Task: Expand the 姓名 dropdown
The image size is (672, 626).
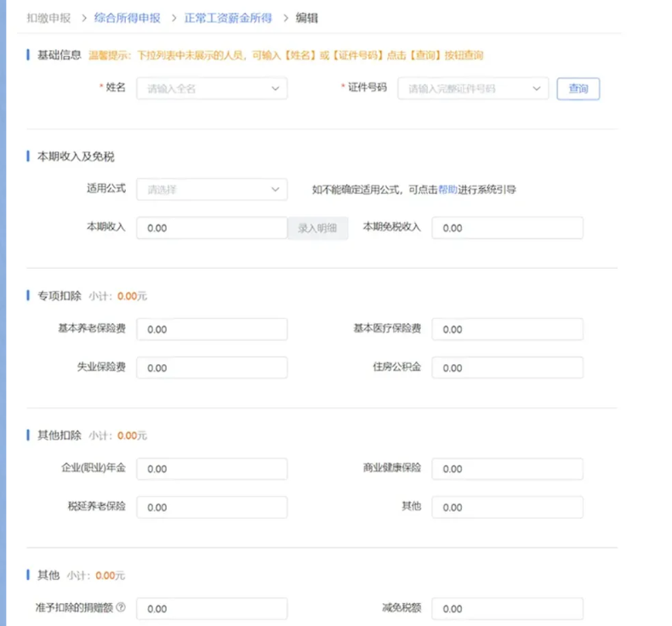Action: (x=212, y=88)
